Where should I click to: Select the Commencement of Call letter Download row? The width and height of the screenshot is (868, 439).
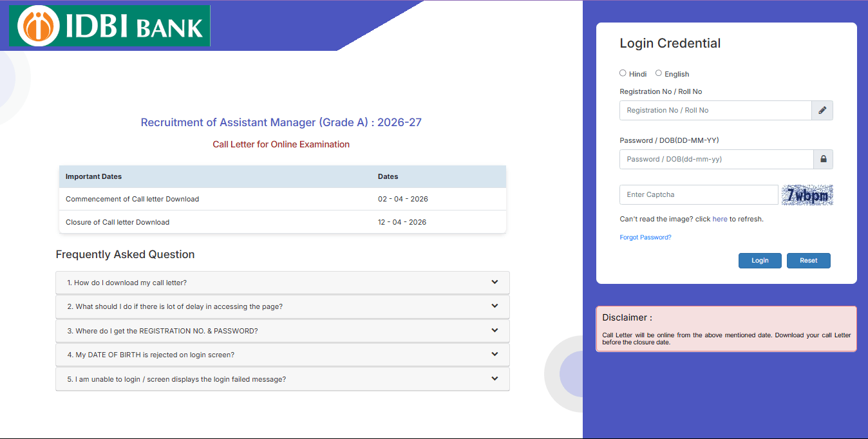(x=282, y=199)
